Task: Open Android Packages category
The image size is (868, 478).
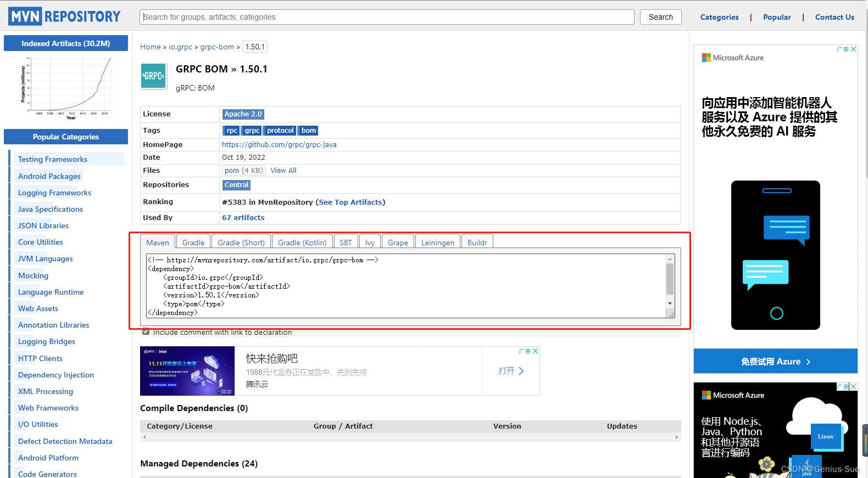Action: tap(49, 176)
